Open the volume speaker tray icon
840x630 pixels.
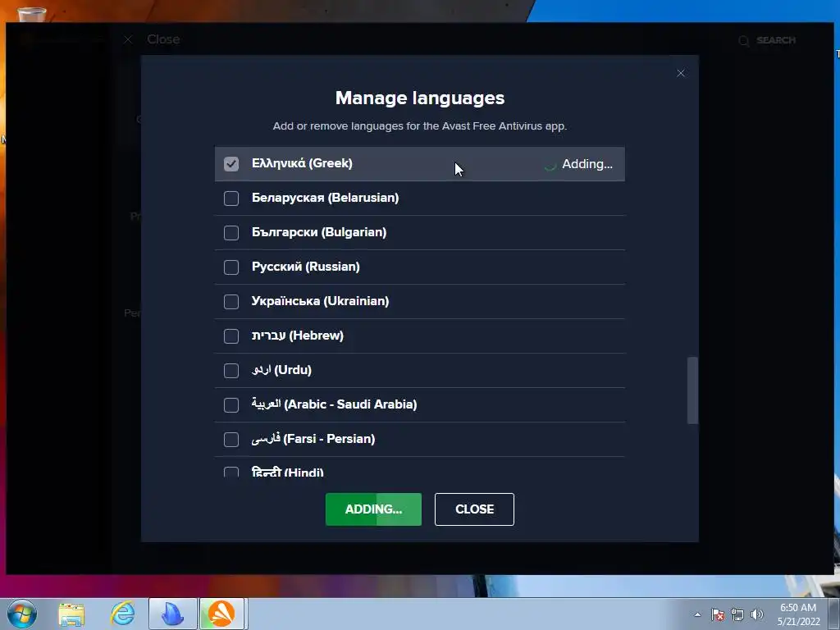click(756, 614)
